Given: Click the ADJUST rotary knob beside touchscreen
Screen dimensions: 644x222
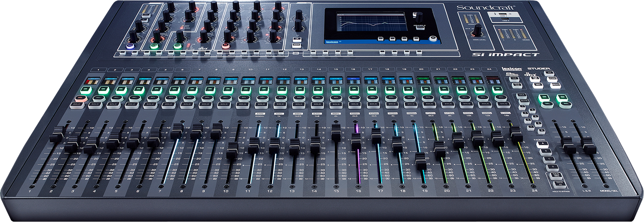Looking at the screenshot, I should [419, 17].
